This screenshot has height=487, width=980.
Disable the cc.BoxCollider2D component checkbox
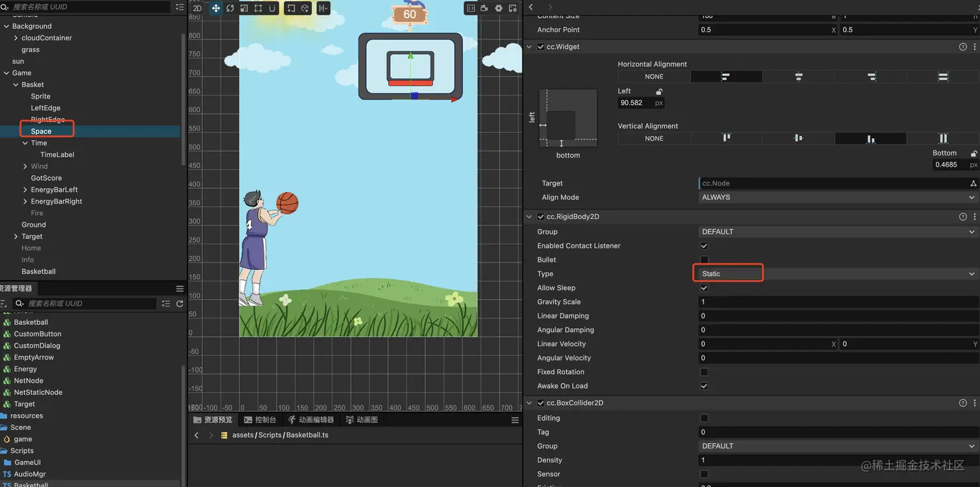tap(541, 403)
